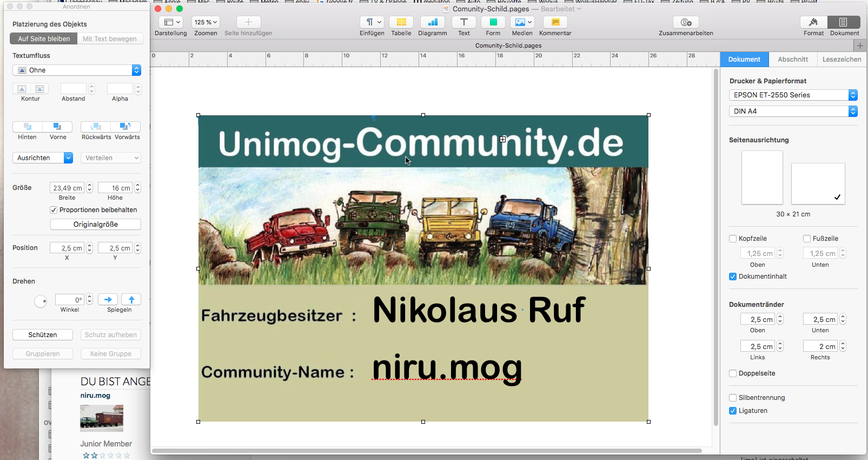Move object one layer back, Rückwärts
868x460 pixels.
pyautogui.click(x=96, y=127)
